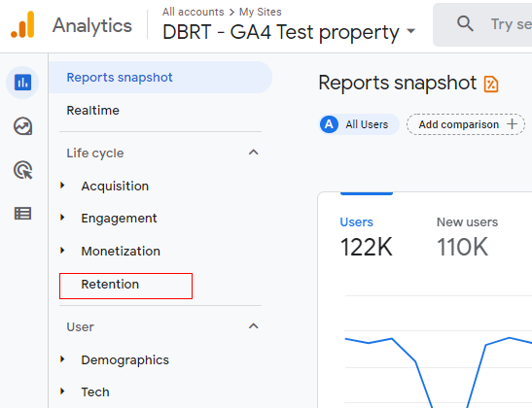This screenshot has height=408, width=532.
Task: Click the User section heading
Action: (x=80, y=327)
